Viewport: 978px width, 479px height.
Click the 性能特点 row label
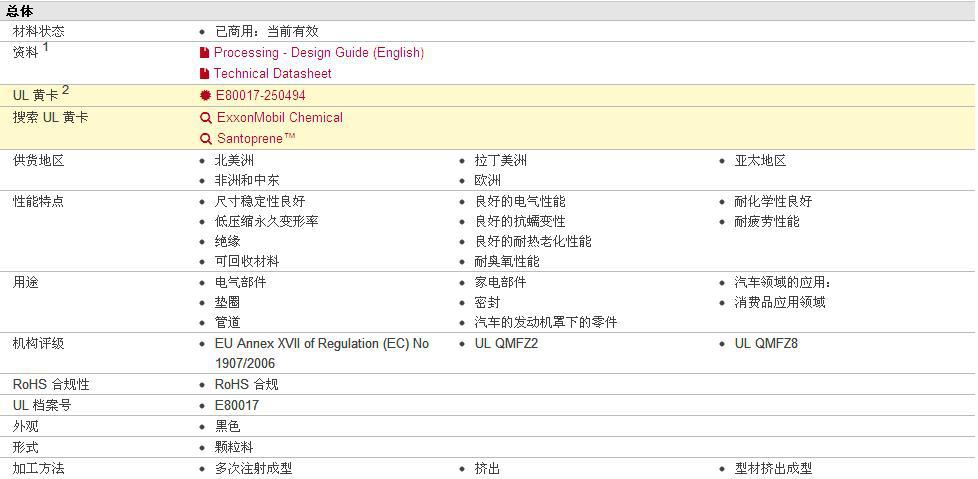point(39,201)
